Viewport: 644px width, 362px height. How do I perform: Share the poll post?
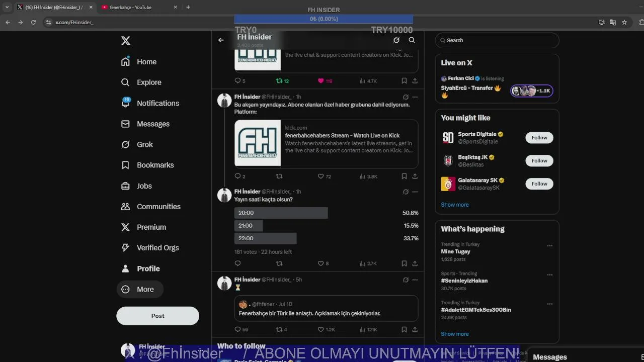(x=415, y=263)
